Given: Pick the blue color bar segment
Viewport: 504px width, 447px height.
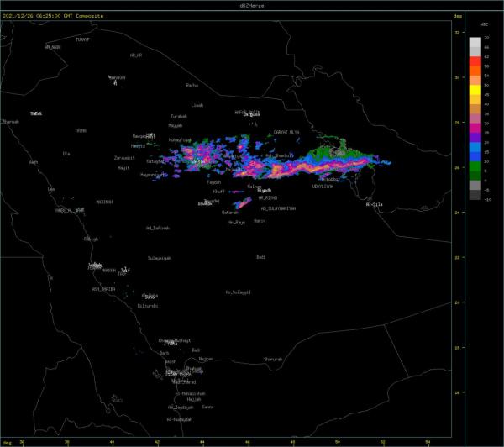Looking at the screenshot, I should pos(475,156).
